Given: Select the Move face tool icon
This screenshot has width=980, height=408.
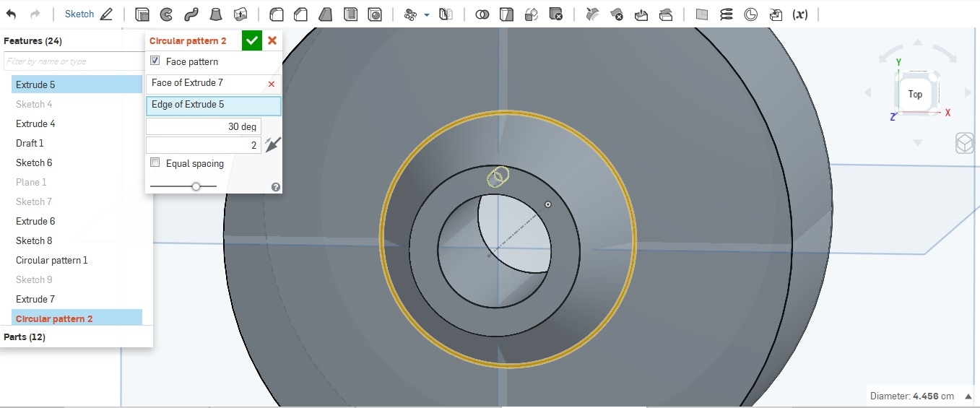Looking at the screenshot, I should coord(641,14).
